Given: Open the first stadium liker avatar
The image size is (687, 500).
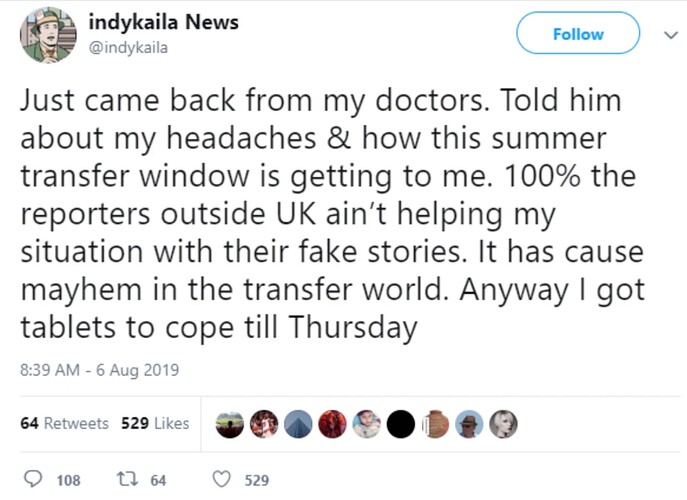Looking at the screenshot, I should pyautogui.click(x=230, y=424).
